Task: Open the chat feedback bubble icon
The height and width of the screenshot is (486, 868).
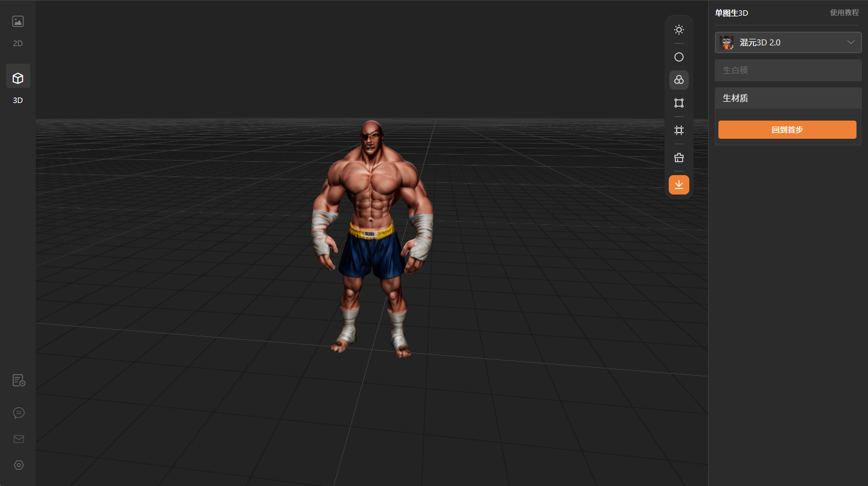Action: [x=19, y=413]
